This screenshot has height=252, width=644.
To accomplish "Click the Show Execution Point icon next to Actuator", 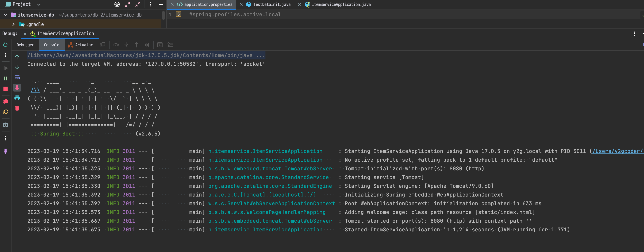I will coord(103,45).
